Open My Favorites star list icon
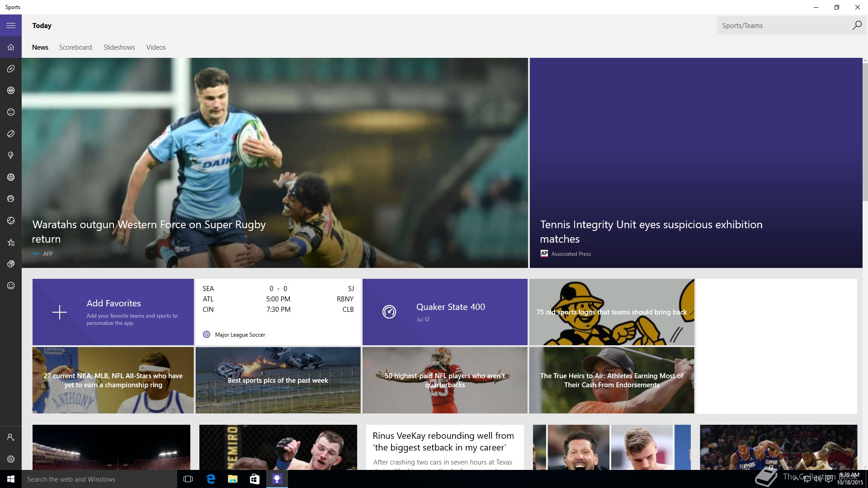This screenshot has width=868, height=488. click(x=11, y=242)
